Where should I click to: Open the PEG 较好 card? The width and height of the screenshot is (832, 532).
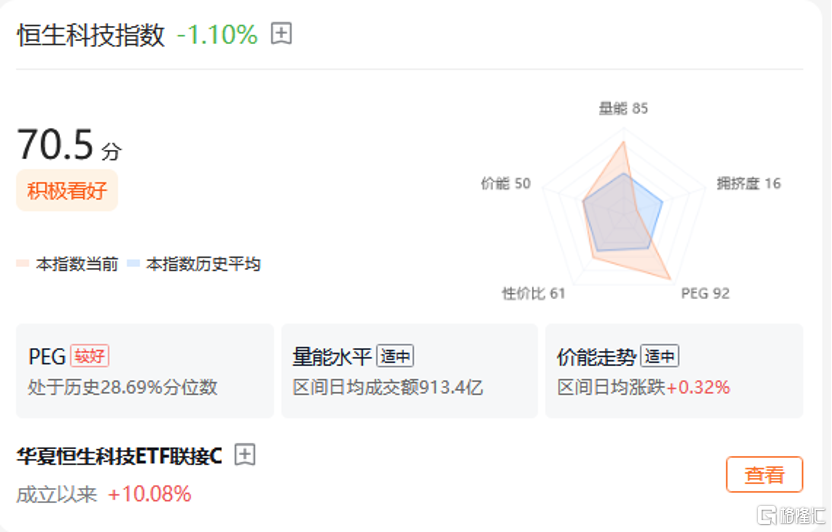144,370
